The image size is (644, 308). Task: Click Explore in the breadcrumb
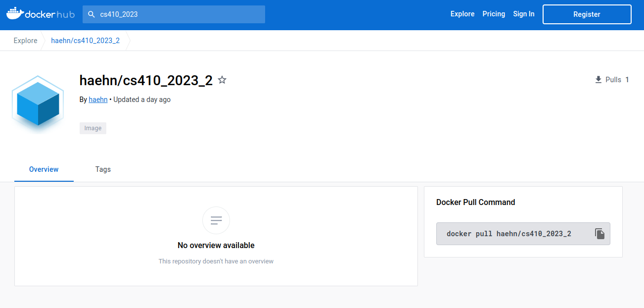(x=26, y=41)
